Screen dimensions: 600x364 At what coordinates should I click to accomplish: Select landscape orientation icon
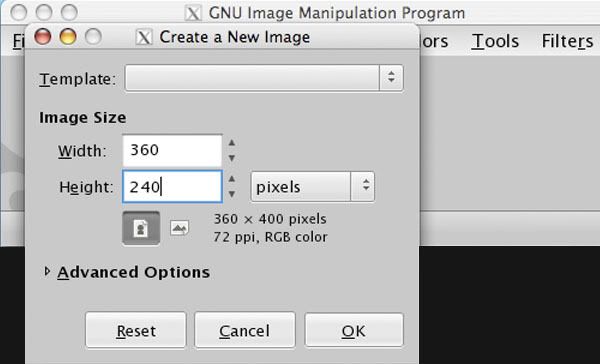click(x=179, y=228)
